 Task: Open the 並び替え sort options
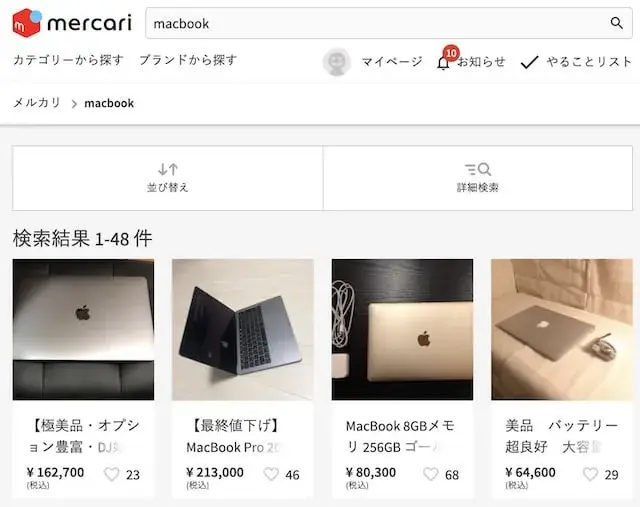point(168,178)
